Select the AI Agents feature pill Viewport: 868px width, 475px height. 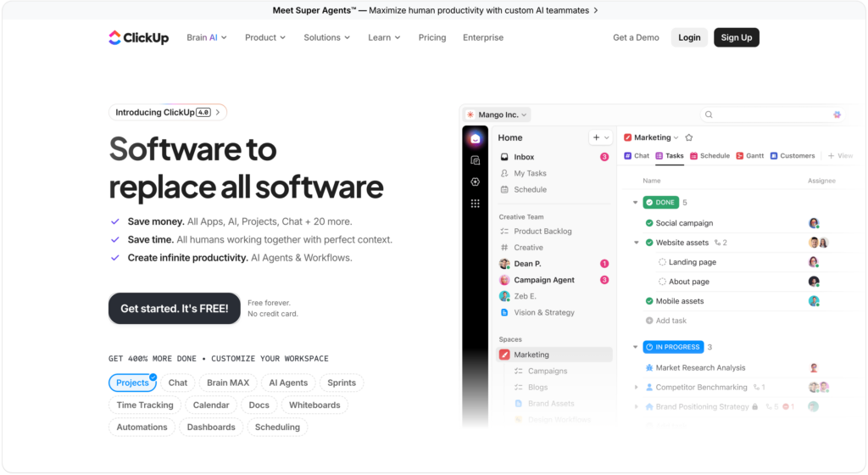pos(288,383)
